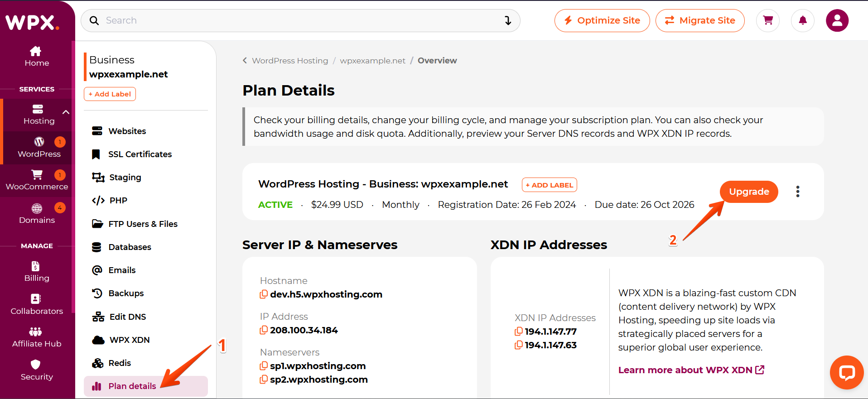Open Security in sidebar

[36, 370]
